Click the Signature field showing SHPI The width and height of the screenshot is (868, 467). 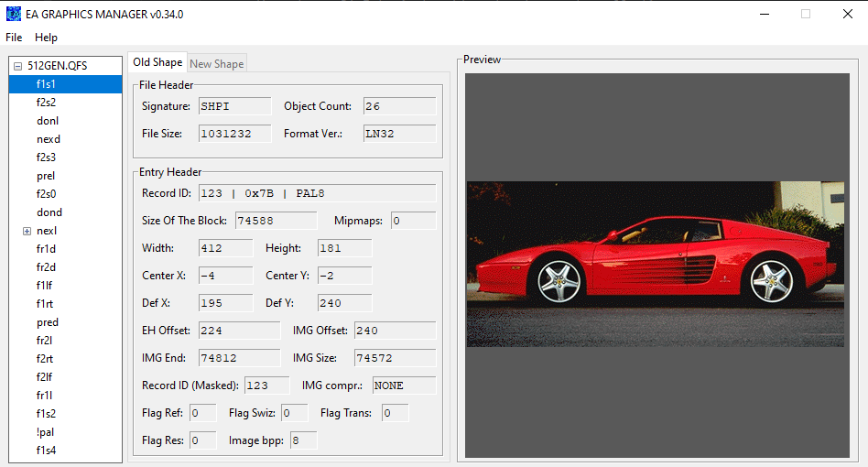(x=234, y=106)
